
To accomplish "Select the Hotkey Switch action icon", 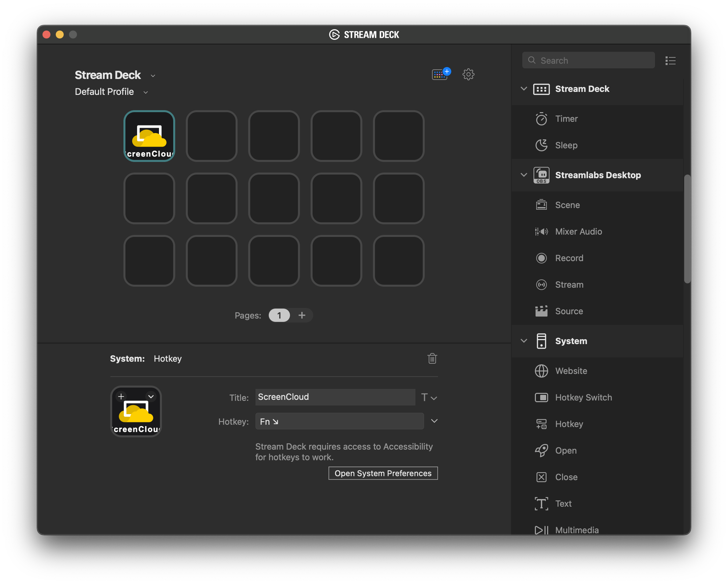I will (x=541, y=398).
